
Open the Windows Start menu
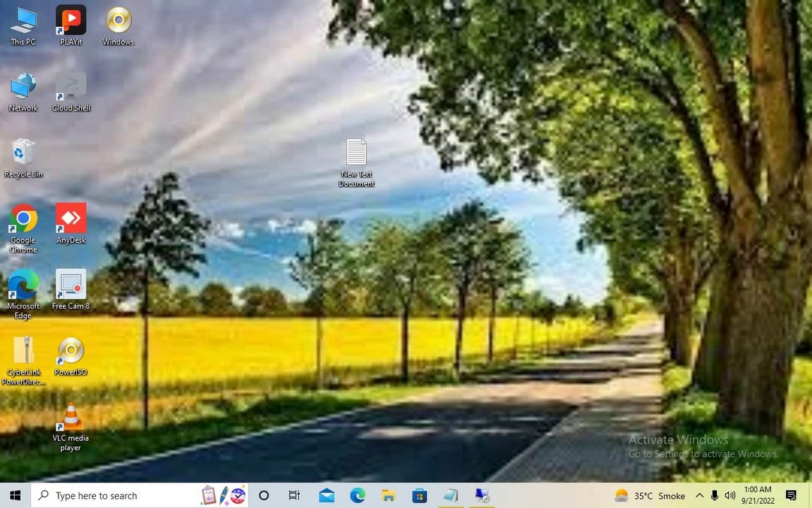click(15, 495)
